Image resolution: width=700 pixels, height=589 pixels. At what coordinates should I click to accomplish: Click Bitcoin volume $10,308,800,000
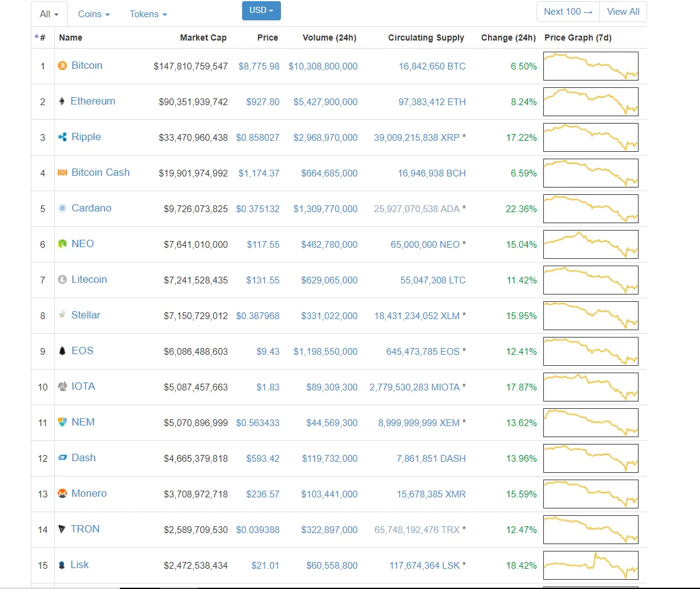point(323,66)
